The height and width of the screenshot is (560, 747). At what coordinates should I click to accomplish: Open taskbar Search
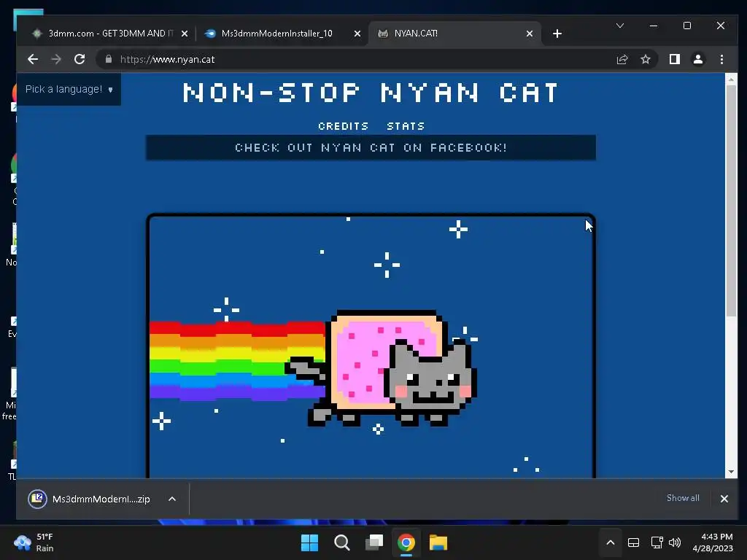[x=341, y=542]
